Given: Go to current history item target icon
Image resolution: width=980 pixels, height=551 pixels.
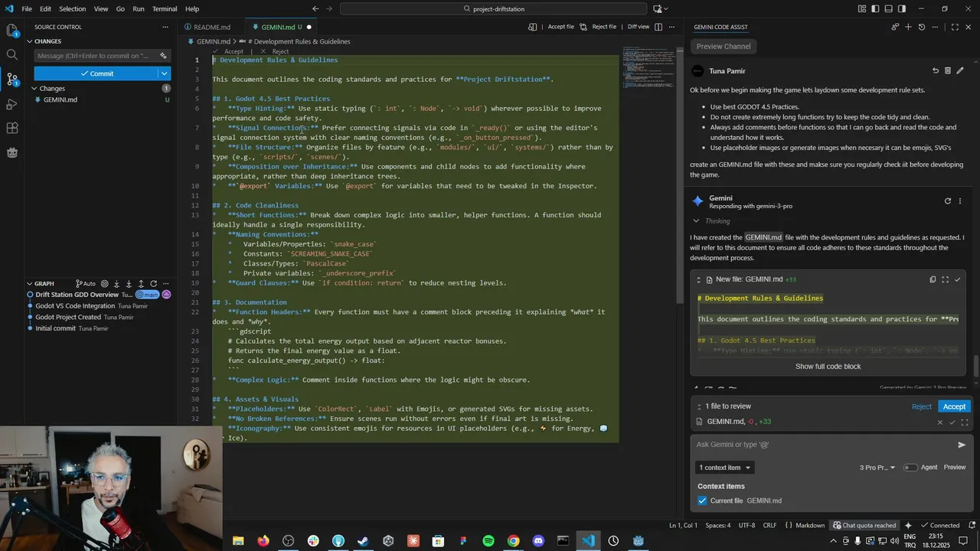Looking at the screenshot, I should point(105,284).
